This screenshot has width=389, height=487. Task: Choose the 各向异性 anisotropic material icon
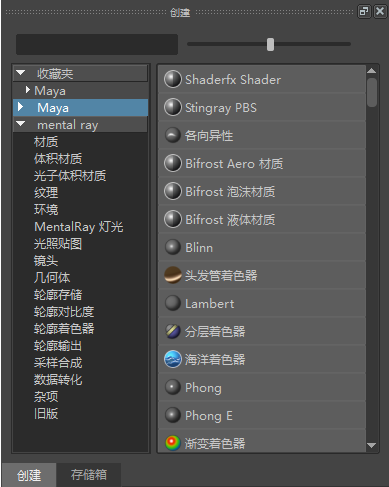point(173,135)
